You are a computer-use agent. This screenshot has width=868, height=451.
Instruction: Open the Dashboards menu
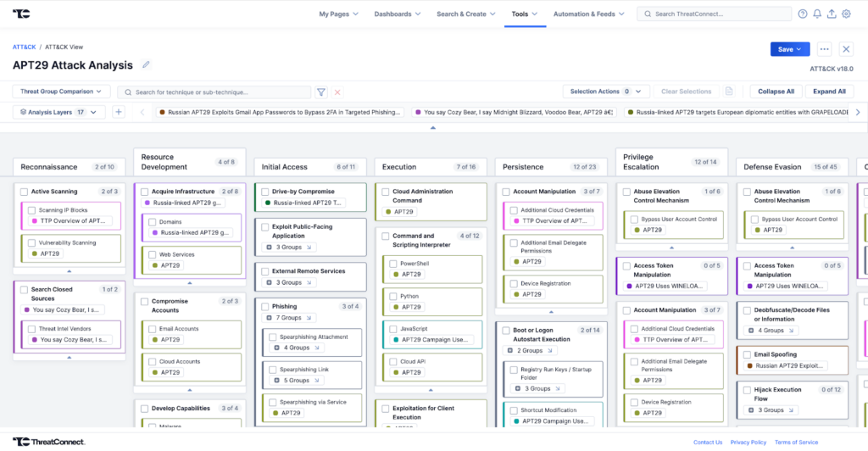[398, 14]
